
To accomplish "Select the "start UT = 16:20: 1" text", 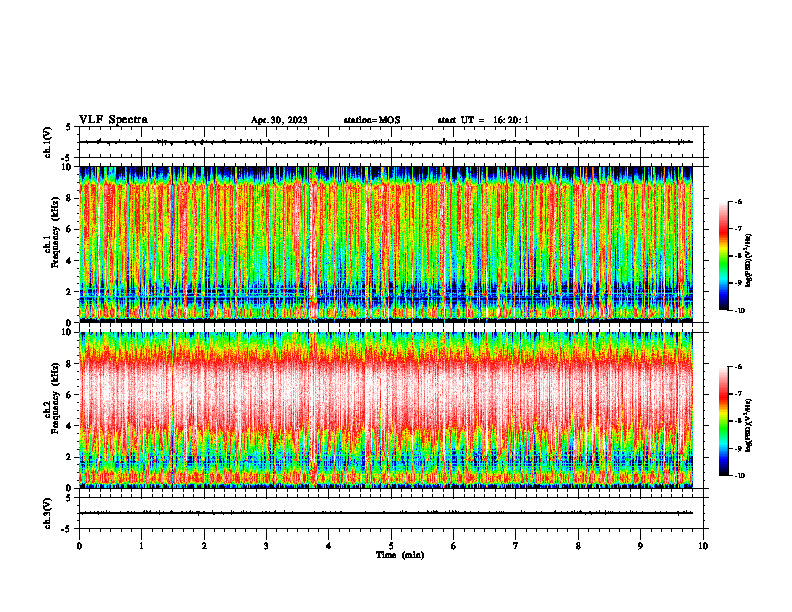I will [483, 120].
